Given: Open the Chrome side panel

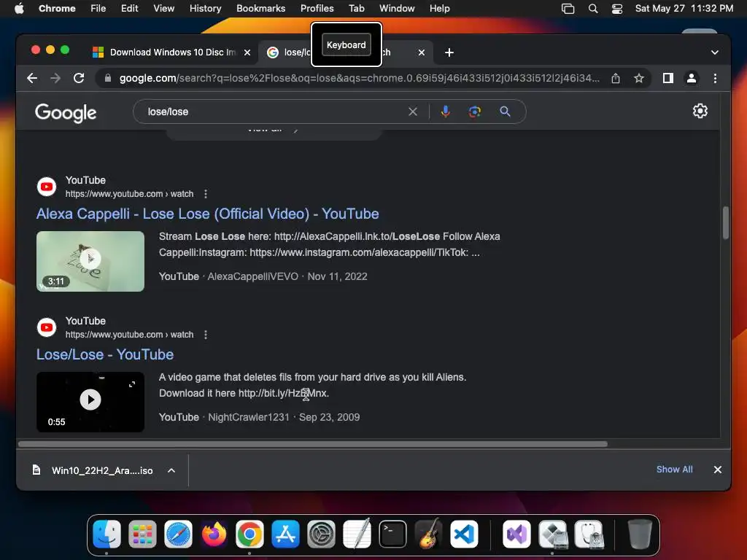Looking at the screenshot, I should click(x=668, y=78).
